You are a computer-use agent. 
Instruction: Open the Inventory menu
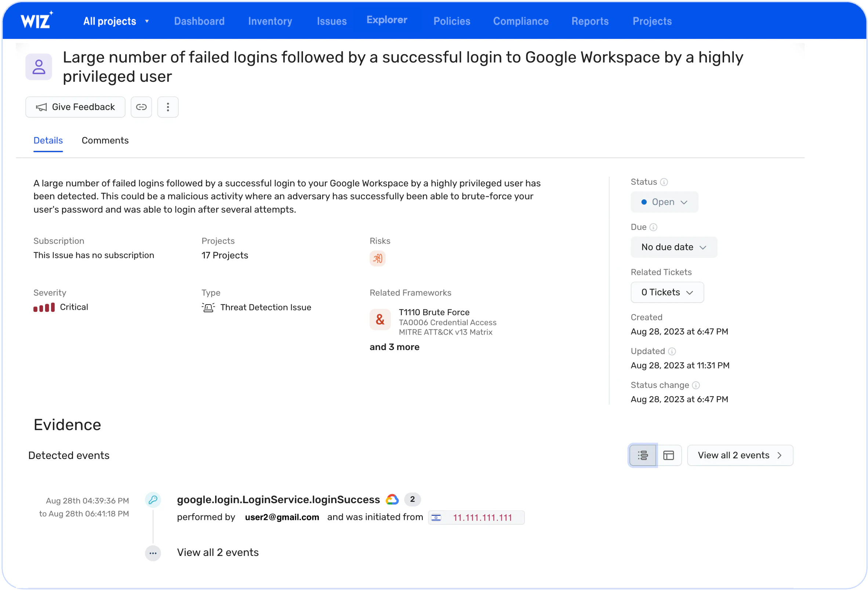[270, 21]
